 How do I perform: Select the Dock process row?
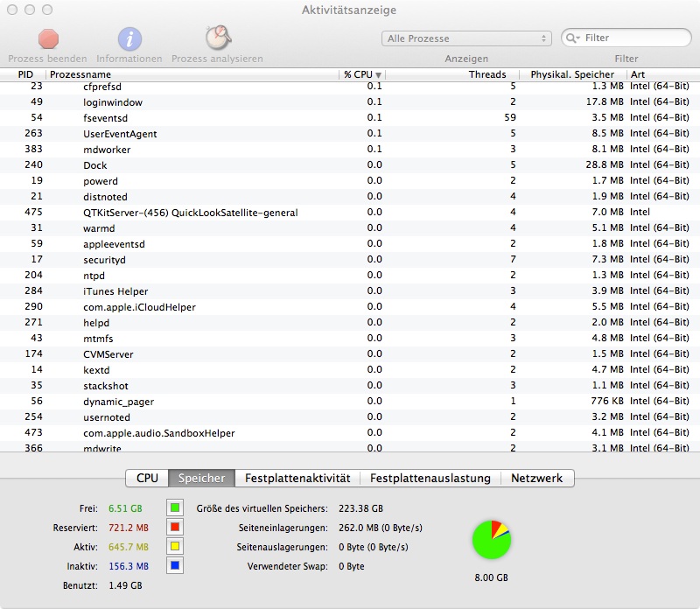(x=350, y=165)
